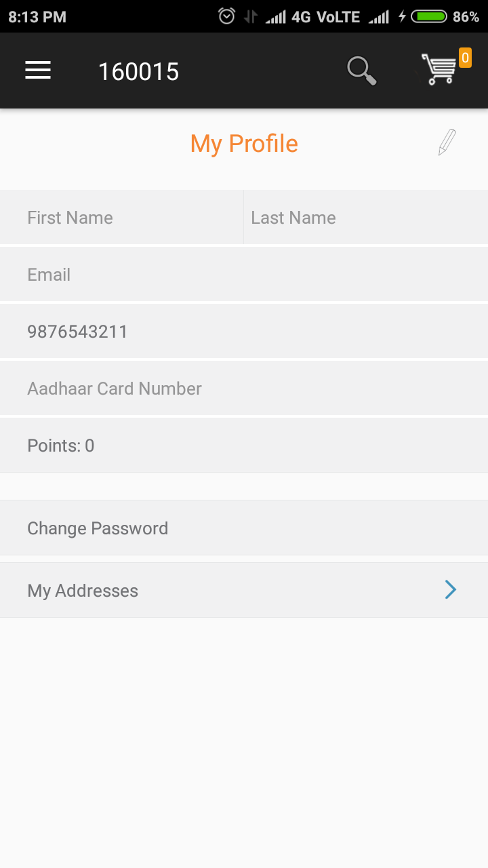Tap the search magnifier icon
Screen dimensions: 488x868
tap(361, 68)
